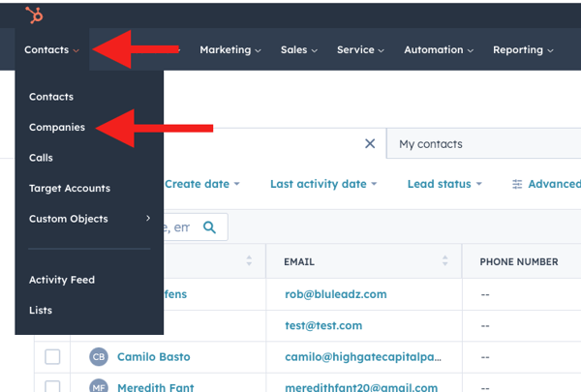Click the test@test.com email link
581x392 pixels.
[323, 325]
